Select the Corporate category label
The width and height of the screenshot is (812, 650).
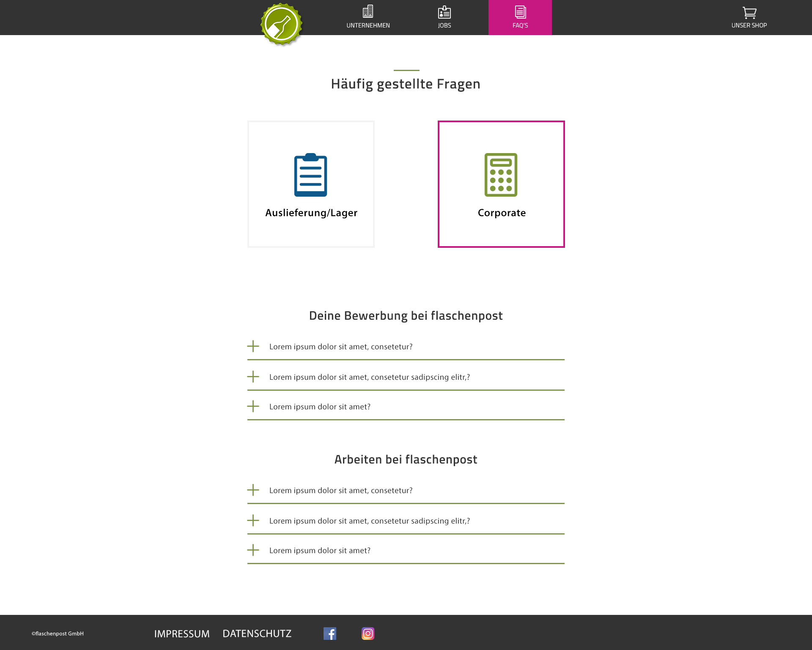pyautogui.click(x=502, y=213)
